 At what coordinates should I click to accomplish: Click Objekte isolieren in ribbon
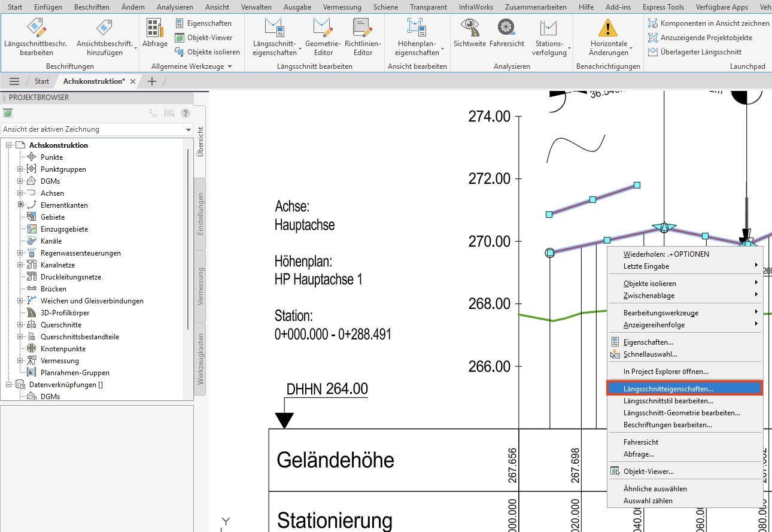click(207, 52)
